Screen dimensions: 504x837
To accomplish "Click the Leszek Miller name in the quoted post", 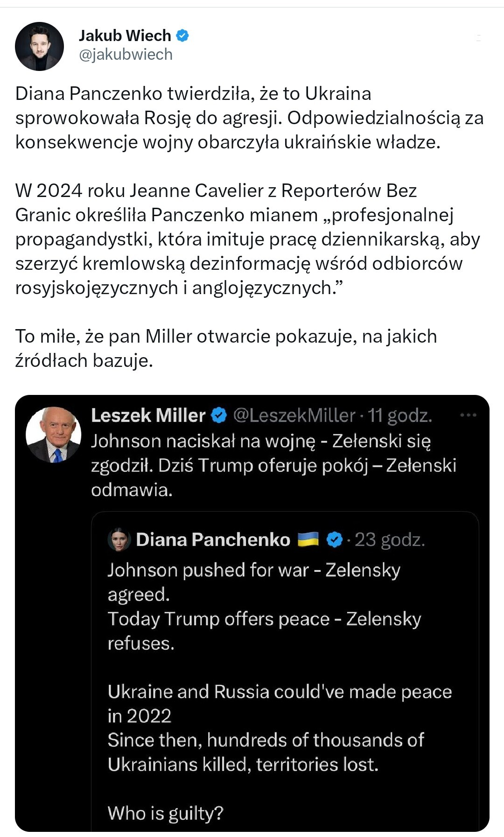I will click(x=148, y=415).
